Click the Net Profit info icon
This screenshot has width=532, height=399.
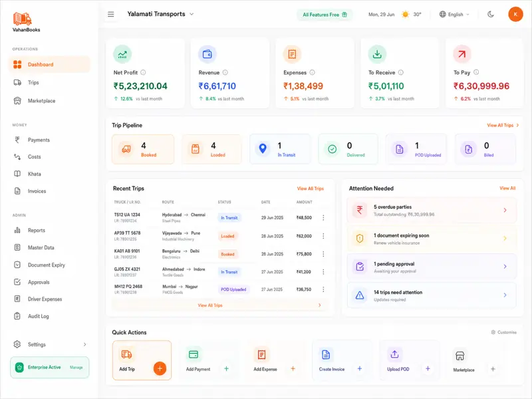[143, 72]
